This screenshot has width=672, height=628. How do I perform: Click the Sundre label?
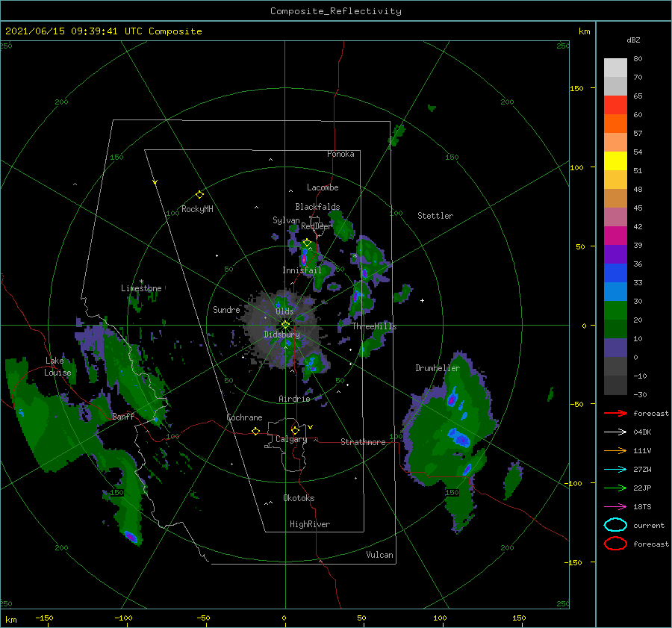tap(226, 309)
